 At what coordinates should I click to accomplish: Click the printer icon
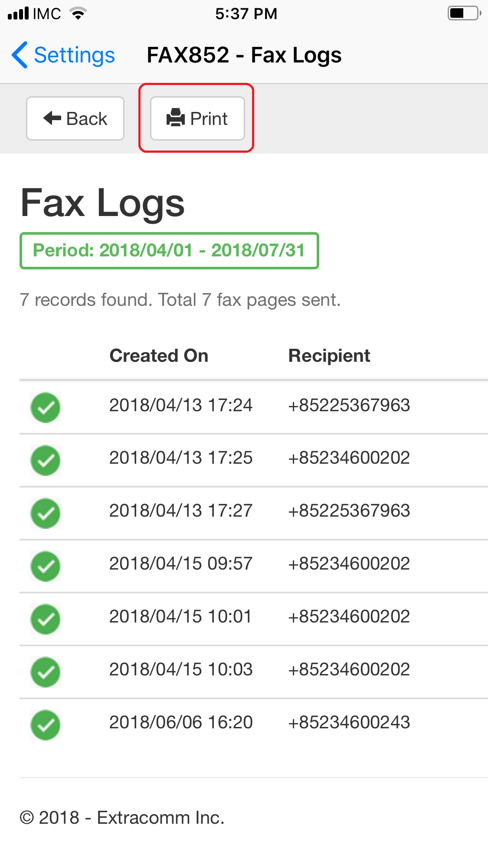(176, 118)
